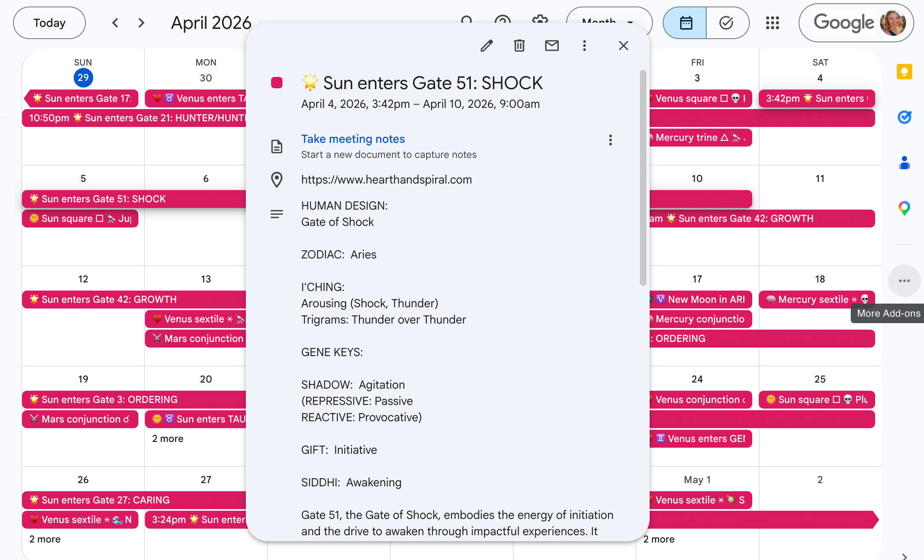Viewport: 924px width, 560px height.
Task: Click the event details scrollbar
Action: click(x=643, y=178)
